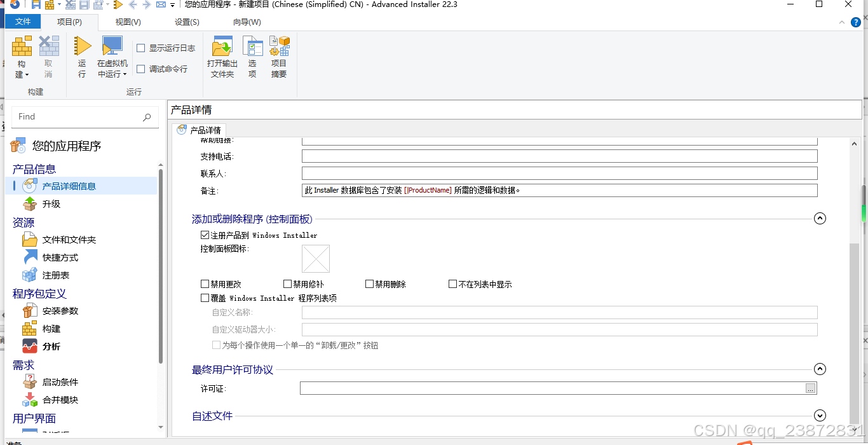The height and width of the screenshot is (445, 868).
Task: Click the Forward arrow in quick access toolbar
Action: [147, 4]
